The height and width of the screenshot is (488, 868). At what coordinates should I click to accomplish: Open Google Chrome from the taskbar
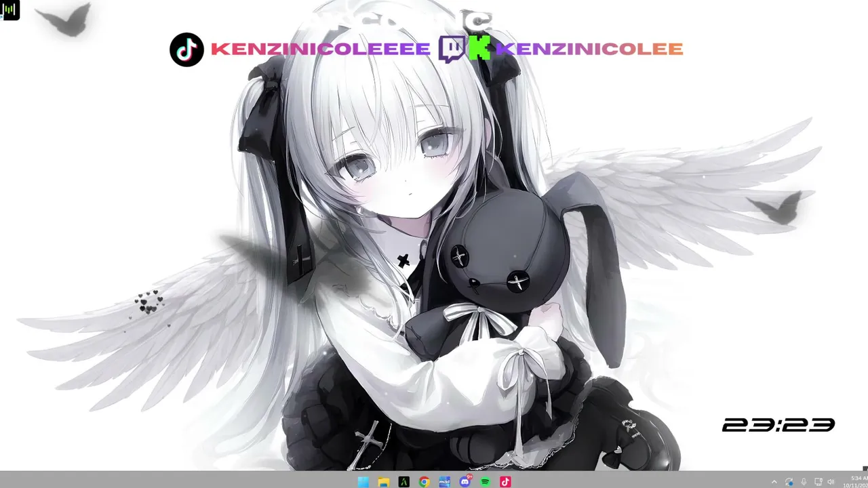[425, 482]
